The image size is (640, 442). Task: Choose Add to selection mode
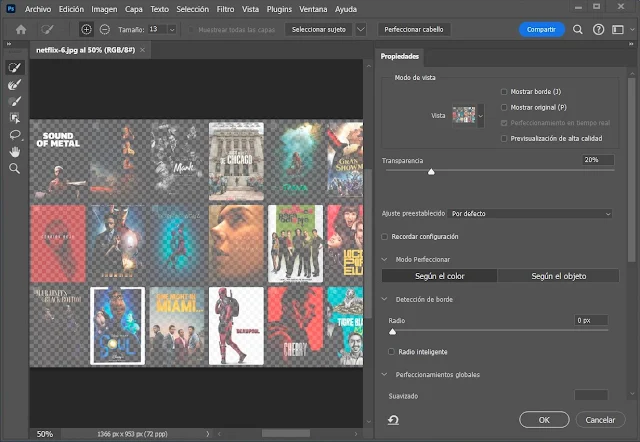tap(86, 29)
